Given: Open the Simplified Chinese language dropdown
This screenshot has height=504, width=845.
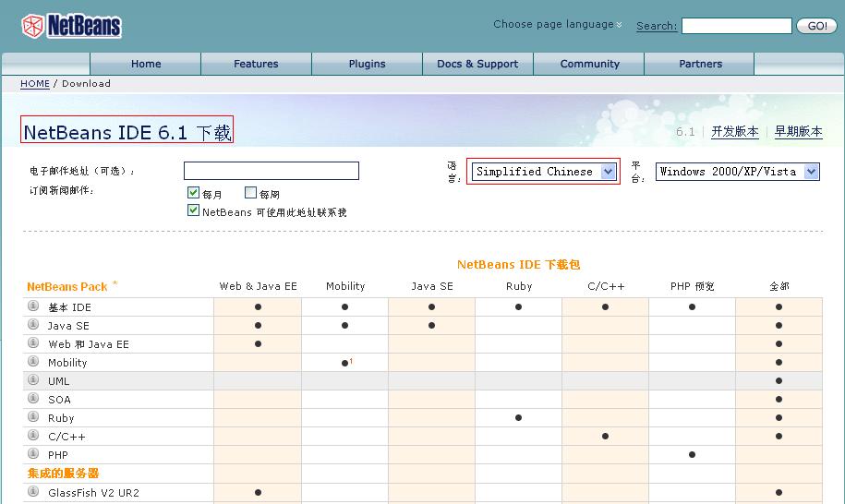Looking at the screenshot, I should click(x=543, y=172).
